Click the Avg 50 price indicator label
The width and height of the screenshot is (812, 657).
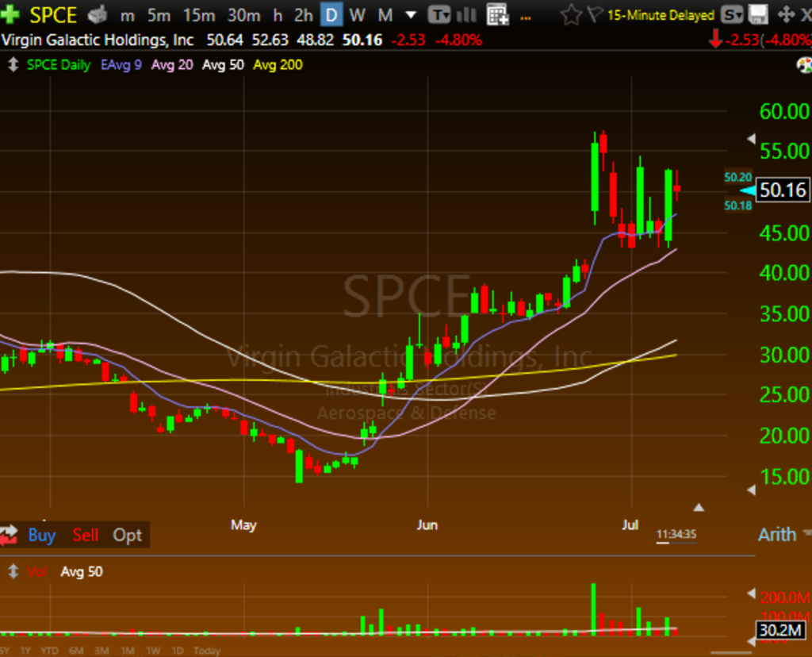(x=223, y=65)
